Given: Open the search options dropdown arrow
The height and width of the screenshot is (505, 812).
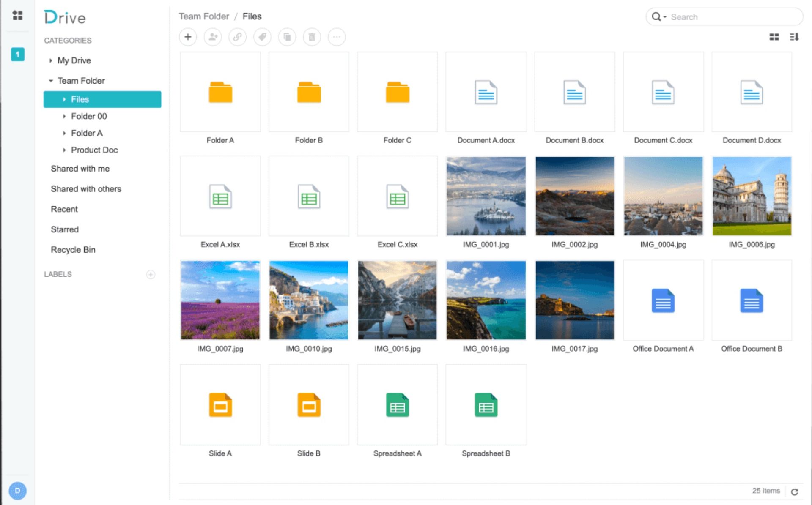Looking at the screenshot, I should 665,17.
